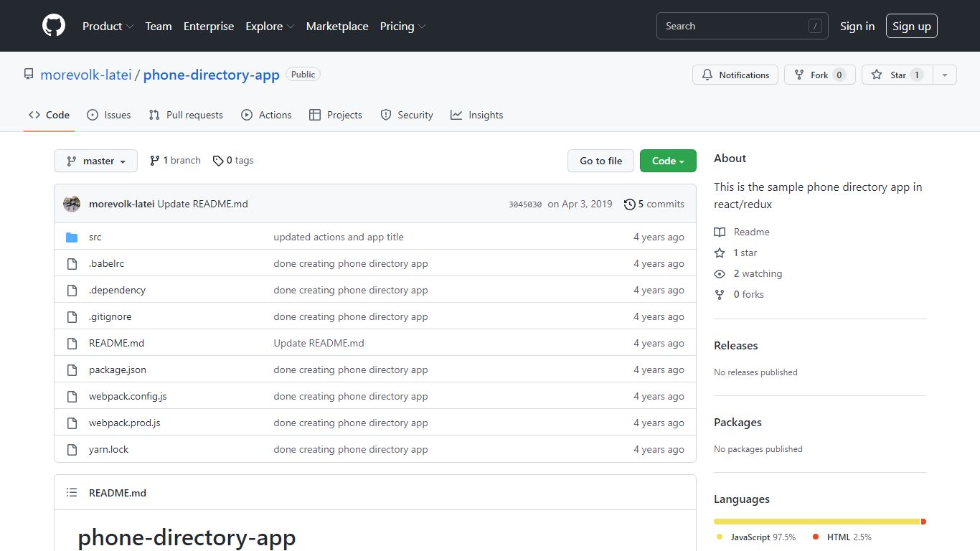Click the Sign up button
This screenshot has width=980, height=551.
click(x=912, y=26)
